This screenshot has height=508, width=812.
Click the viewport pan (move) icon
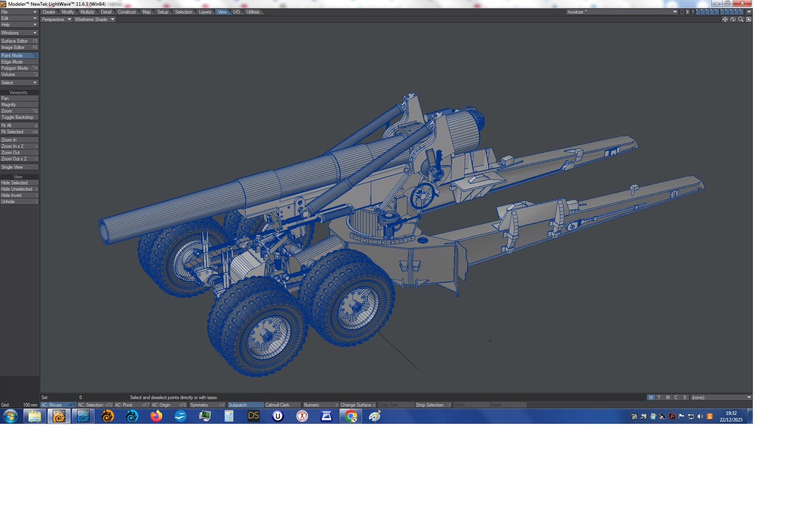click(725, 19)
